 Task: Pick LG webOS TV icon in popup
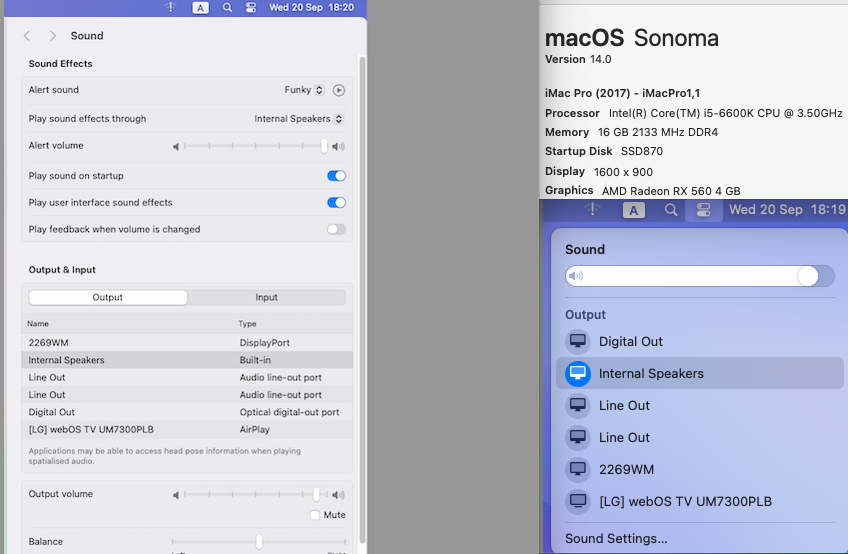click(x=578, y=501)
